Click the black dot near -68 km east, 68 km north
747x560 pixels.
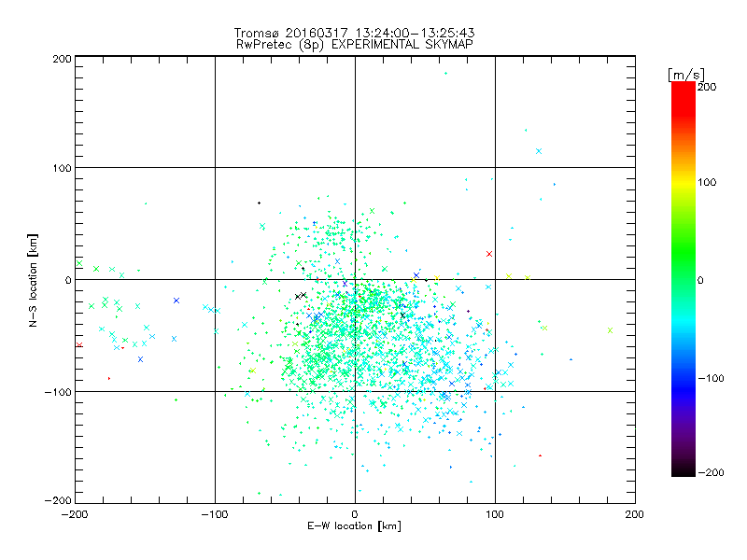tap(260, 203)
